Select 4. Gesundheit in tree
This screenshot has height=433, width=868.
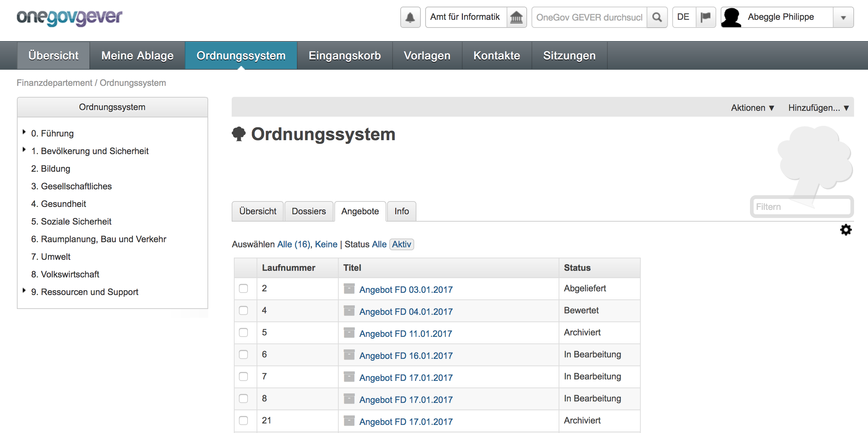click(x=59, y=204)
